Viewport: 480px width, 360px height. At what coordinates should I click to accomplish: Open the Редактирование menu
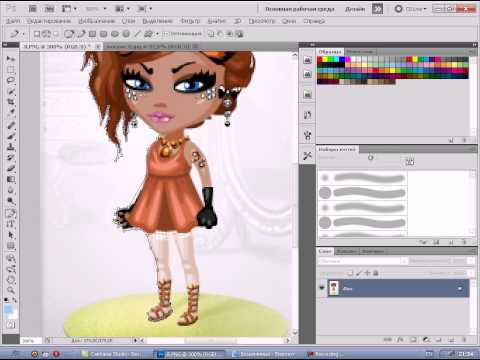coord(49,21)
